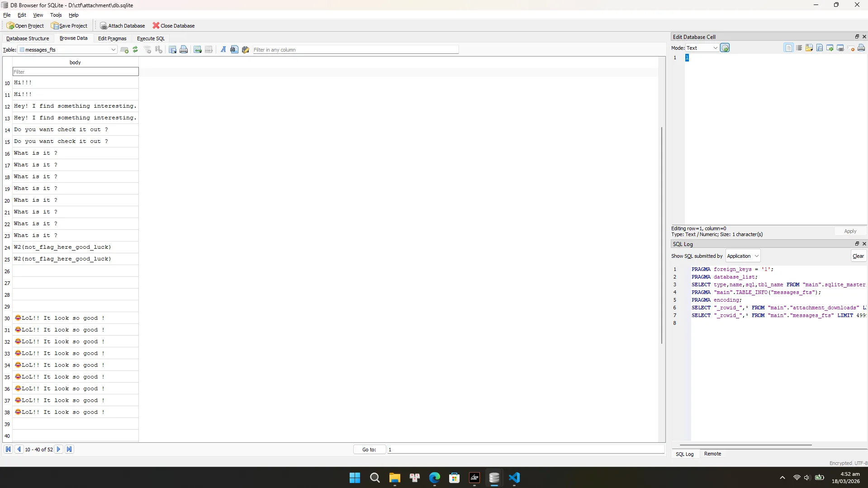Toggle word wrap in cell editor
Viewport: 868px width, 488px height.
coord(799,48)
